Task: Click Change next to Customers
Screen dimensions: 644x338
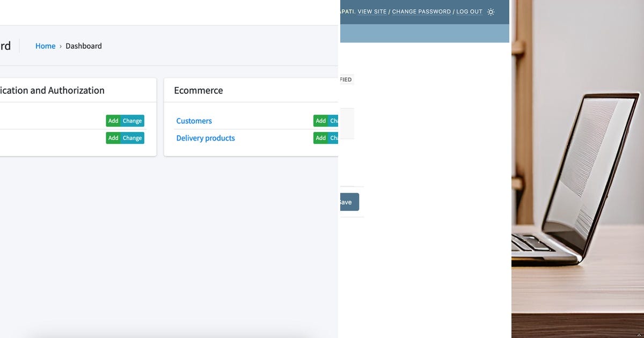Action: (x=333, y=121)
